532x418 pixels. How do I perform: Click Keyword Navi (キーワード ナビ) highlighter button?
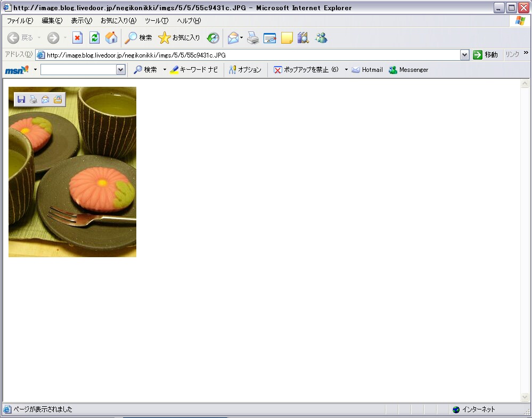(x=194, y=70)
